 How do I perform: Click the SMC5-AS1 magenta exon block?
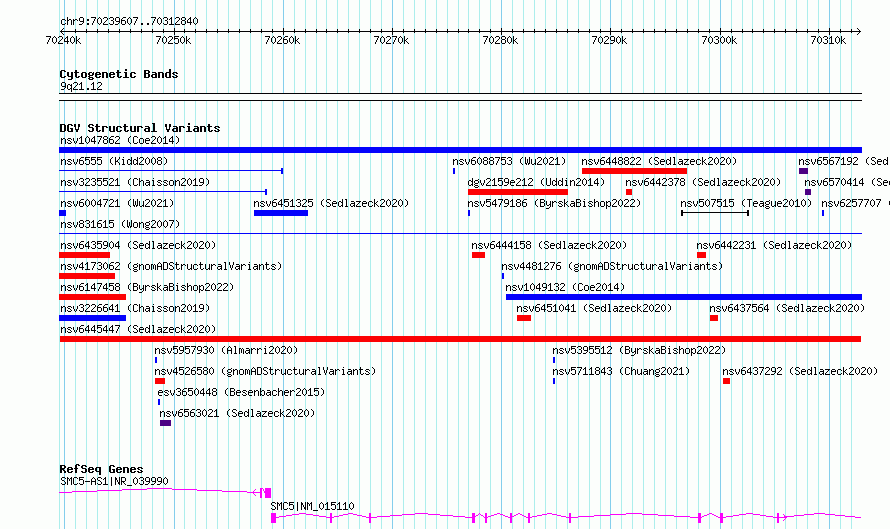point(267,493)
